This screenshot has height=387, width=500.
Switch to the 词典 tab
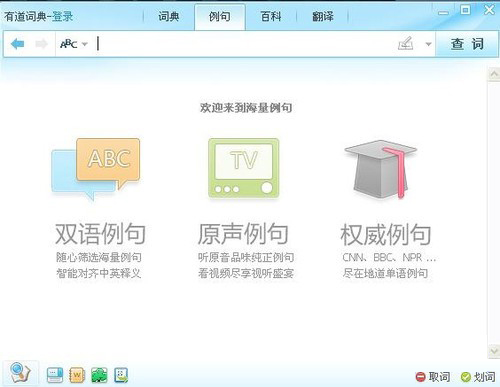tap(168, 16)
